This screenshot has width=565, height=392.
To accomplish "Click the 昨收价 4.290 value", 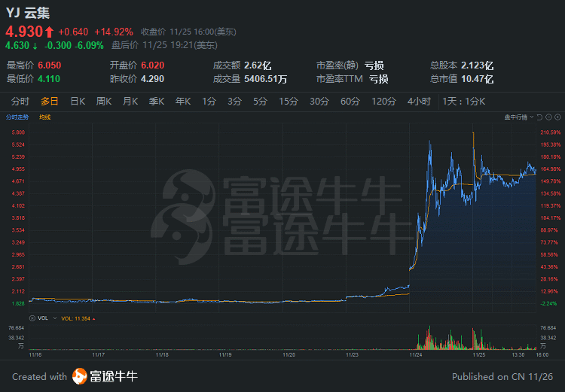I will (x=152, y=79).
